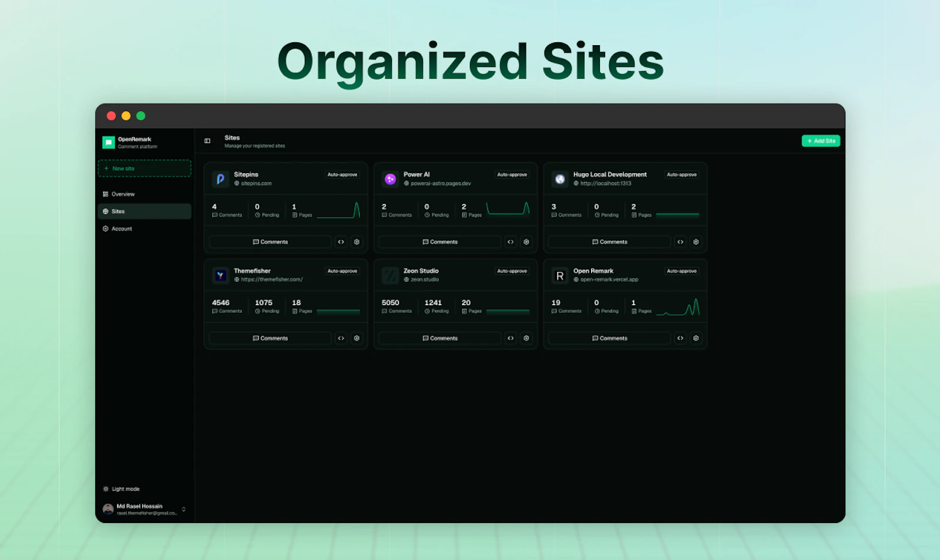Click Auto-approve badge on Themefisher
Screen dimensions: 940x560
(x=343, y=271)
